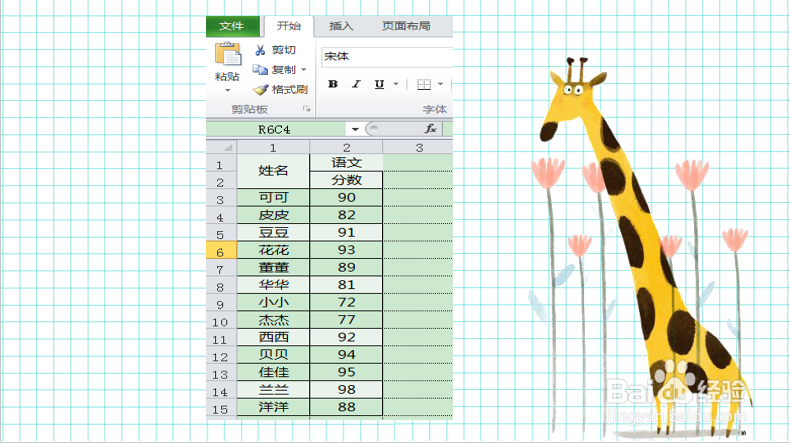
Task: Open the Paste options dropdown arrow
Action: 228,90
